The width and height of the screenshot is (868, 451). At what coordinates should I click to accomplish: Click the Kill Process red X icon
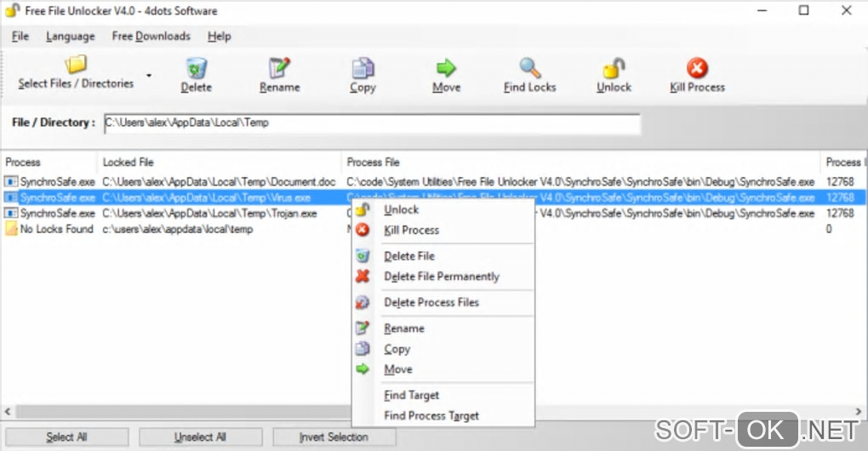[697, 68]
